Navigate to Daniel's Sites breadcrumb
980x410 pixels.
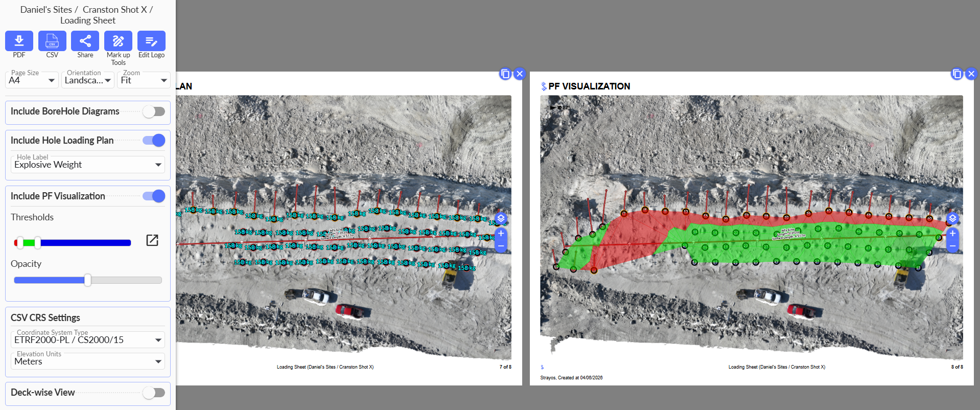[x=46, y=10]
